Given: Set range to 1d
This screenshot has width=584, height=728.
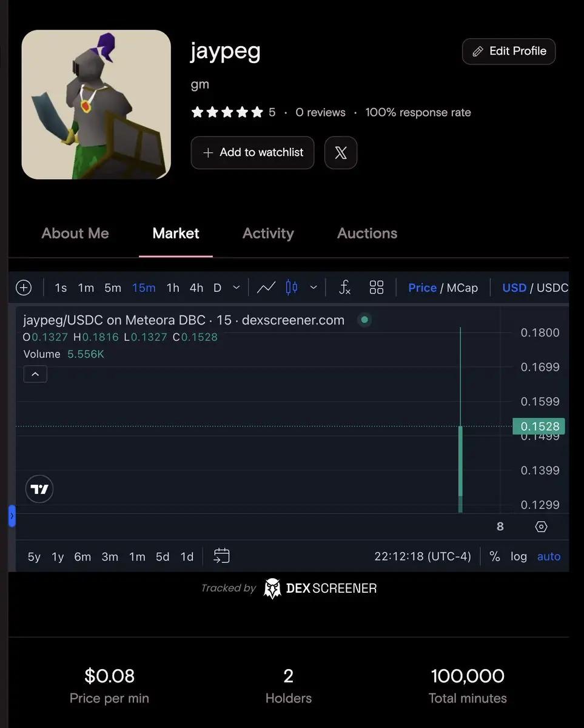Looking at the screenshot, I should click(187, 557).
